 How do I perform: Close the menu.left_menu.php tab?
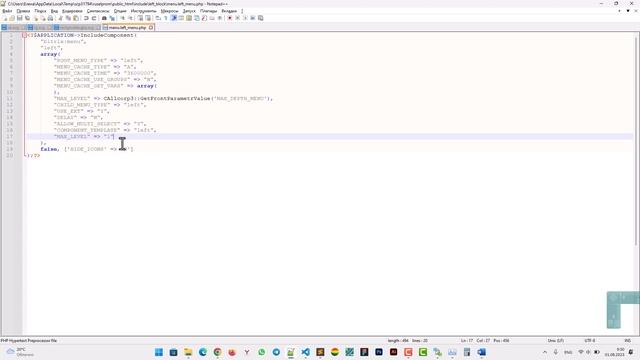click(x=151, y=27)
